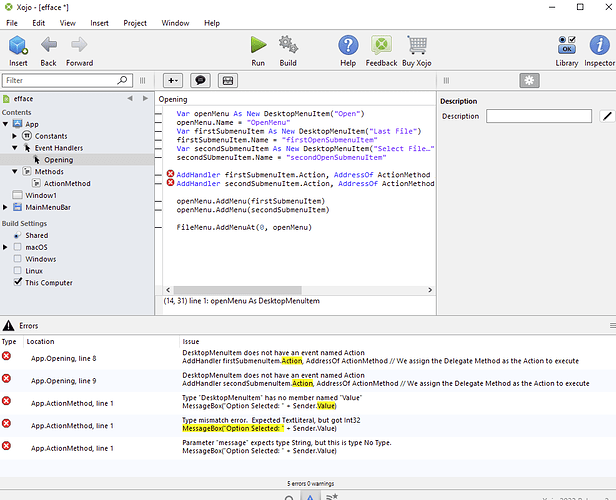Select ActionMethod in the navigator
Image resolution: width=616 pixels, height=500 pixels.
[67, 183]
